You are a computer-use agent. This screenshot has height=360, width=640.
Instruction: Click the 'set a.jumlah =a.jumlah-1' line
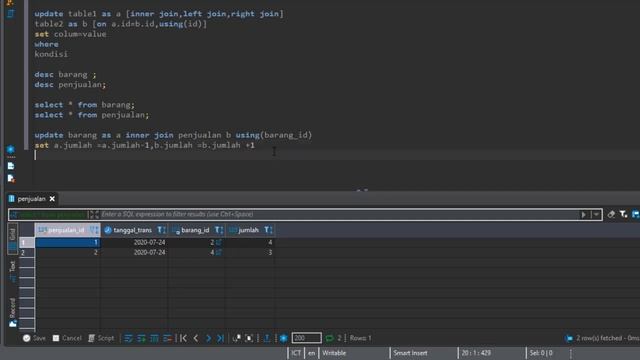[144, 145]
